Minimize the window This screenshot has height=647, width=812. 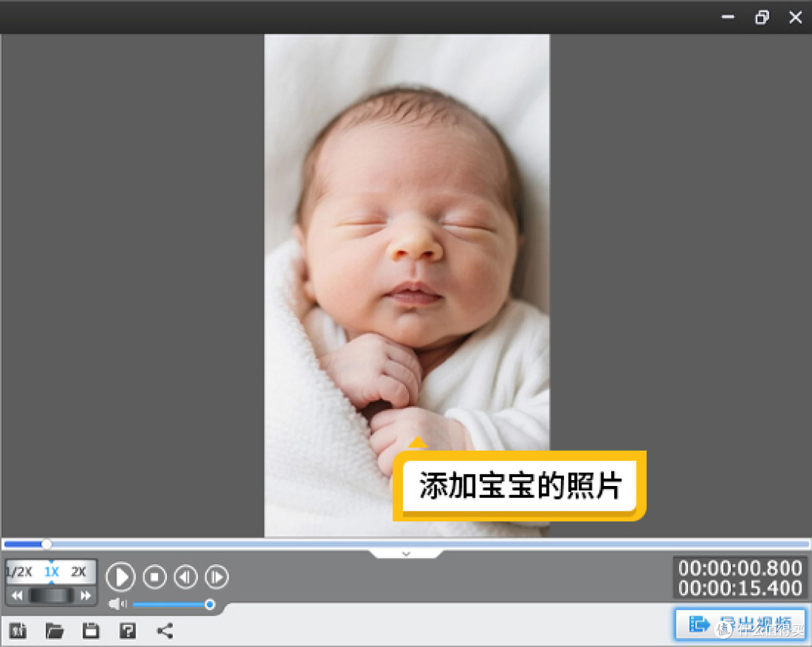728,17
